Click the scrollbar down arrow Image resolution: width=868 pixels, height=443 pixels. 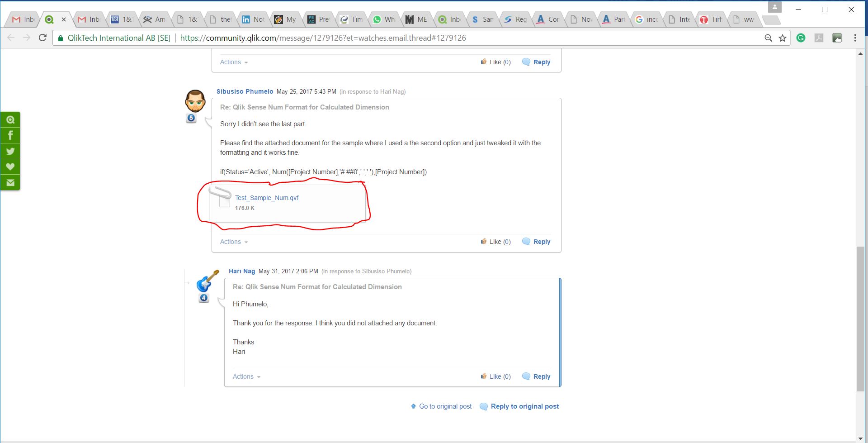(x=860, y=438)
